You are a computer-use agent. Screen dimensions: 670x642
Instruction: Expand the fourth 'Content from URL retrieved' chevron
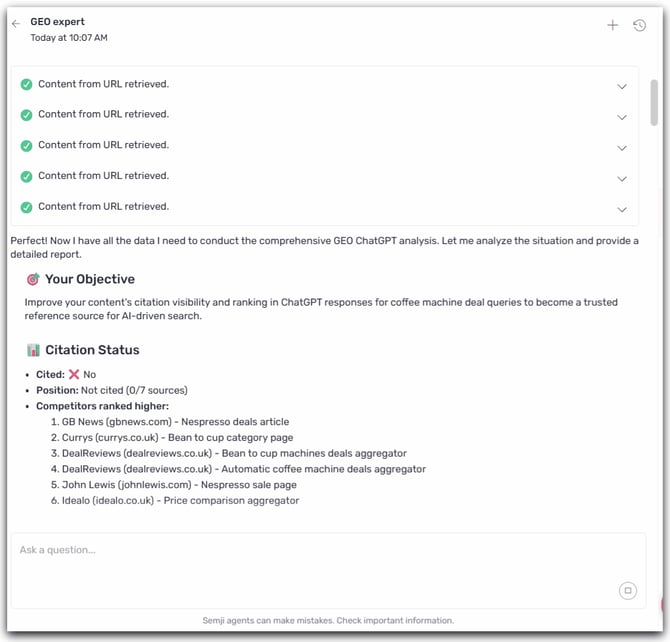pyautogui.click(x=622, y=179)
